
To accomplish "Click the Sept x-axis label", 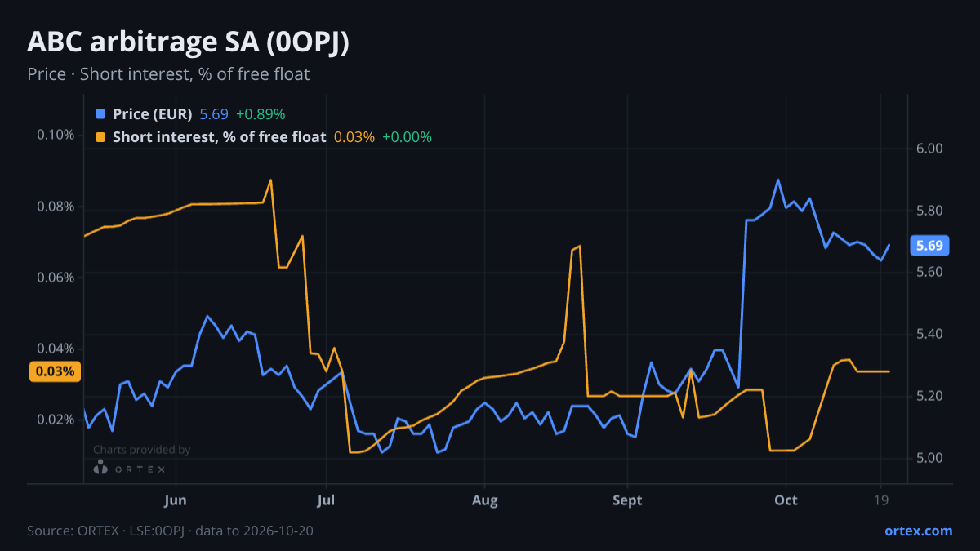I will 627,500.
